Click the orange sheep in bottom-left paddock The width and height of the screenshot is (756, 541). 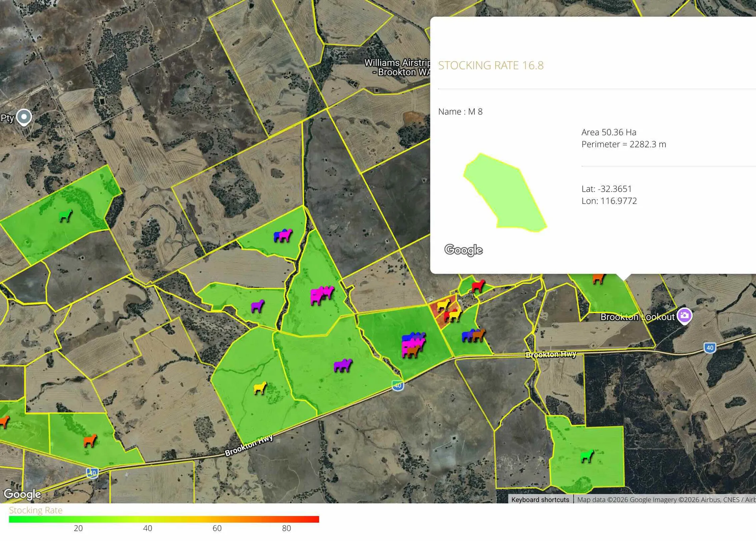pos(90,441)
